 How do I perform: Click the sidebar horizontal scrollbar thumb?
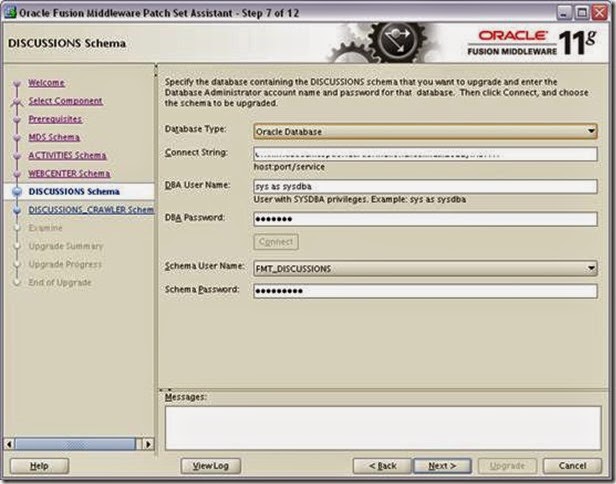click(x=75, y=444)
